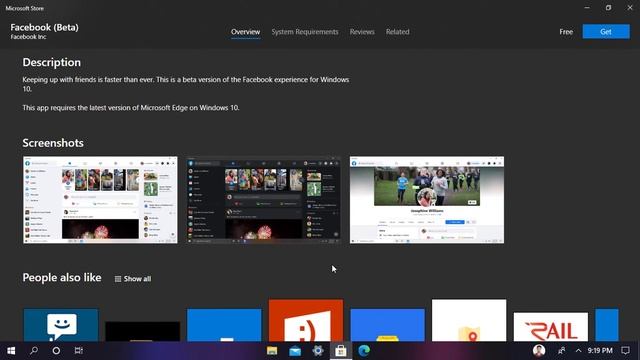Image resolution: width=640 pixels, height=360 pixels.
Task: Open Settings gear in the taskbar
Action: point(318,351)
